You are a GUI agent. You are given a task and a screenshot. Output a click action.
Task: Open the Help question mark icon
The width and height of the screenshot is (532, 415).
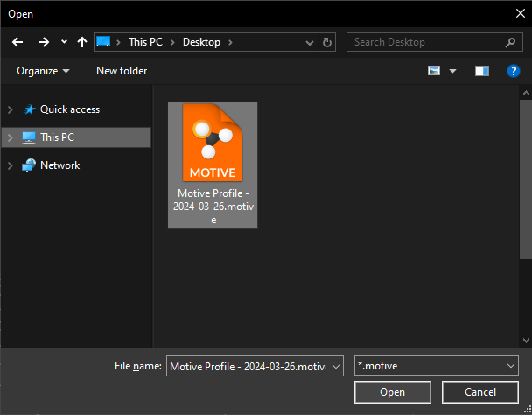click(514, 71)
